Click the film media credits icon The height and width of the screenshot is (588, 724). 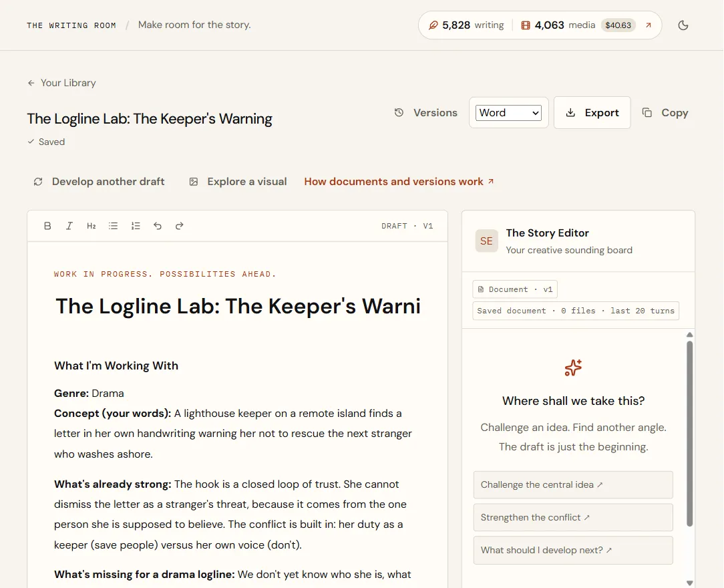click(x=526, y=25)
